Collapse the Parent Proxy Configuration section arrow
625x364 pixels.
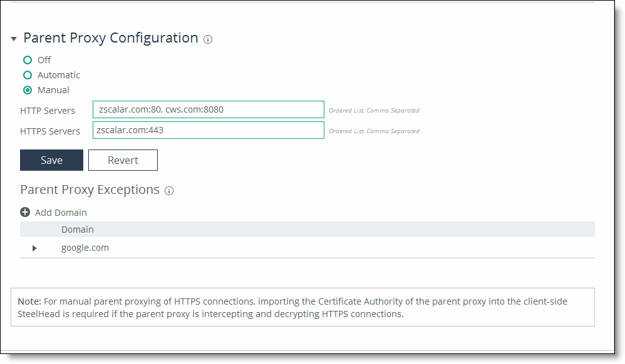[14, 39]
